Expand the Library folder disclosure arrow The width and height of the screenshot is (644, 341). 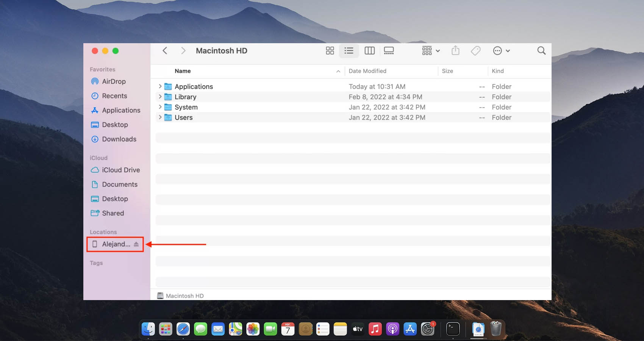pyautogui.click(x=160, y=97)
